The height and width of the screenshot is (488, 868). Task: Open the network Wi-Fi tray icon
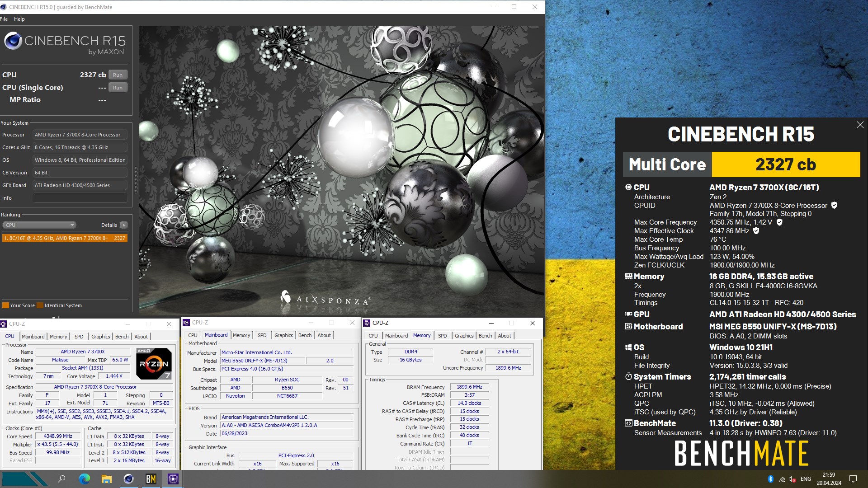pyautogui.click(x=782, y=479)
